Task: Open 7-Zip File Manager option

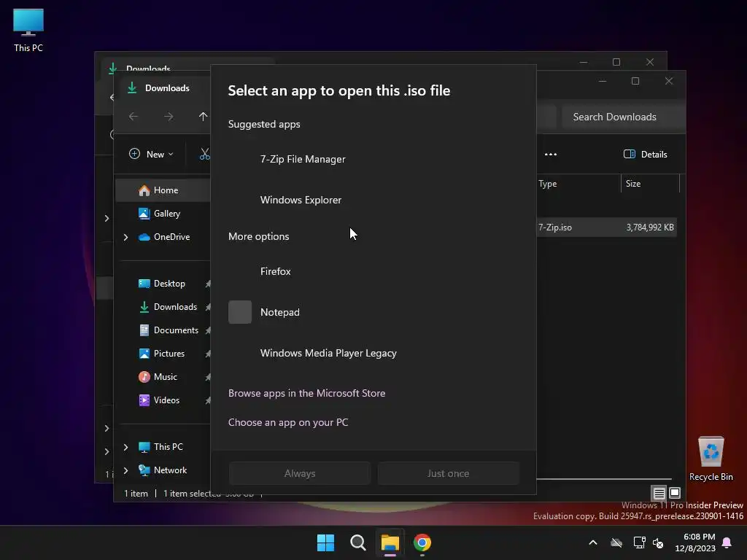Action: click(x=373, y=159)
